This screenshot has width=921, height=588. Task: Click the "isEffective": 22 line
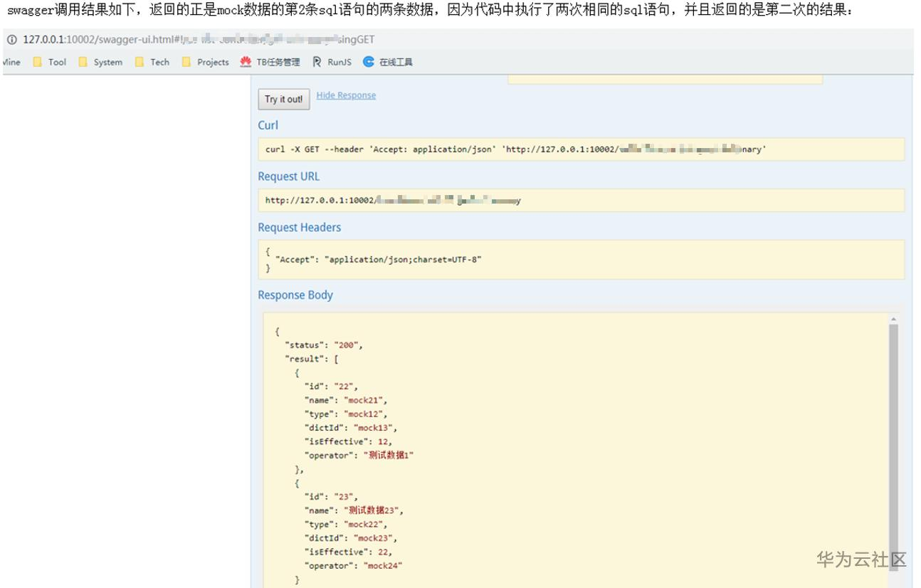tap(348, 552)
